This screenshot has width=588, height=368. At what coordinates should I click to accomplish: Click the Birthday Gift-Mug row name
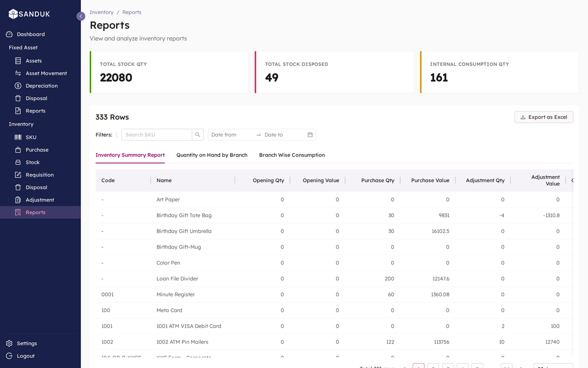[179, 247]
